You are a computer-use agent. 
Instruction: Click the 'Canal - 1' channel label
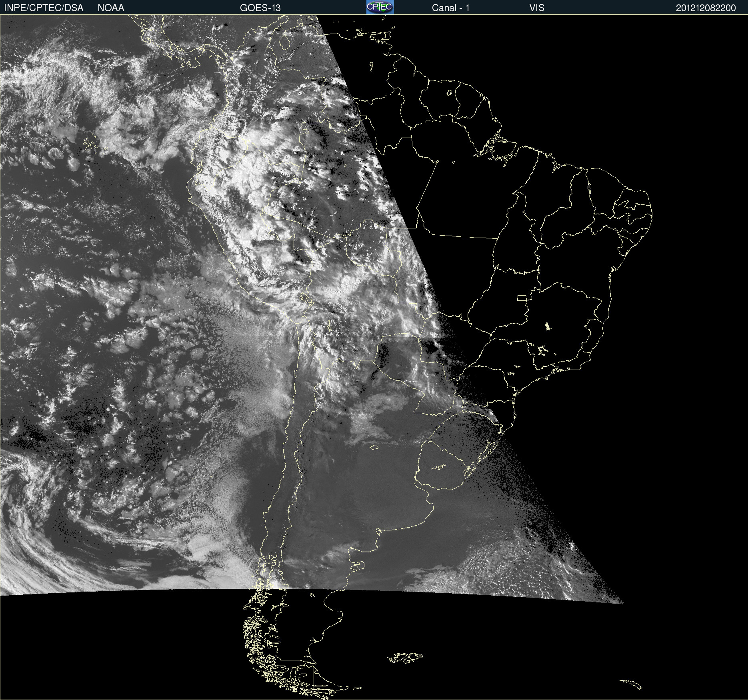(x=450, y=8)
